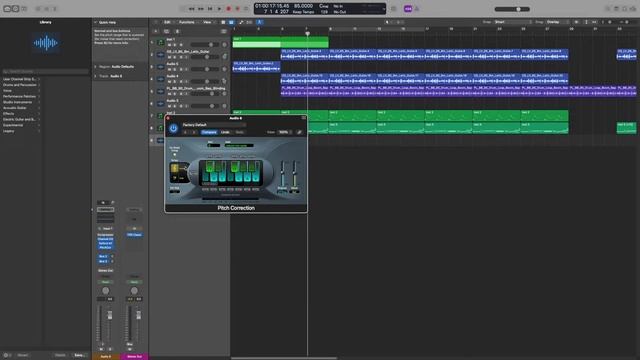Toggle the Pitch Correction plug-in power button
Screen dimensions: 640x360
[x=173, y=128]
